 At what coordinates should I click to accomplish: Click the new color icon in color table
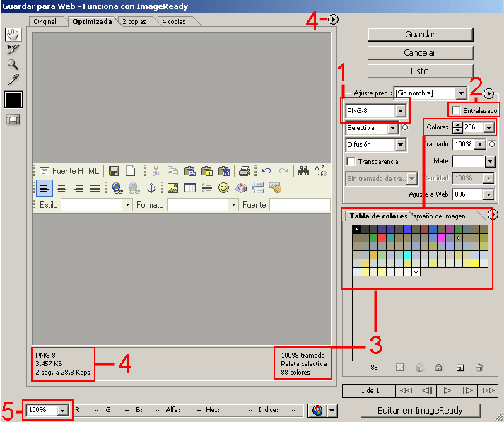coord(459,368)
